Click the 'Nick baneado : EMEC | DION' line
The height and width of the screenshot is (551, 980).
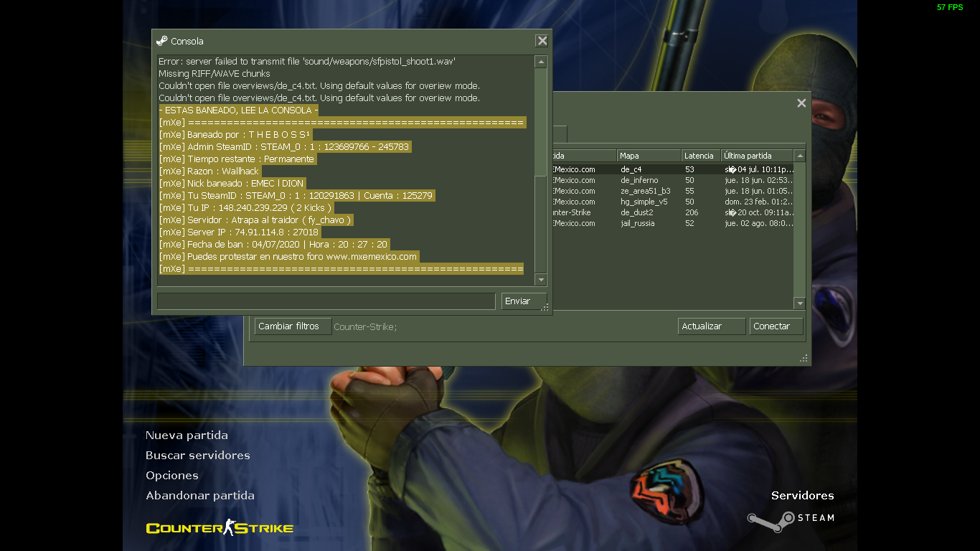[x=231, y=184]
